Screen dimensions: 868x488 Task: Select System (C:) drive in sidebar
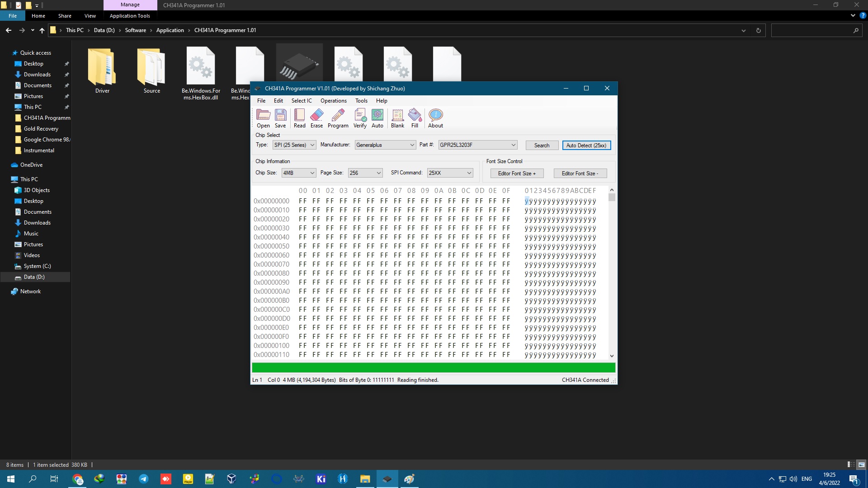coord(37,266)
